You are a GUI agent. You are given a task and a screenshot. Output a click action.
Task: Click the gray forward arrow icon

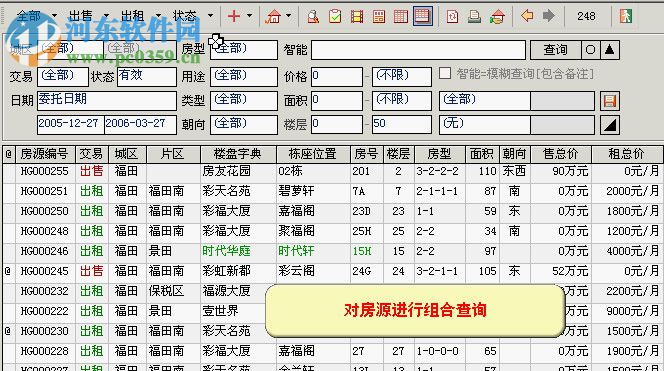[x=549, y=16]
